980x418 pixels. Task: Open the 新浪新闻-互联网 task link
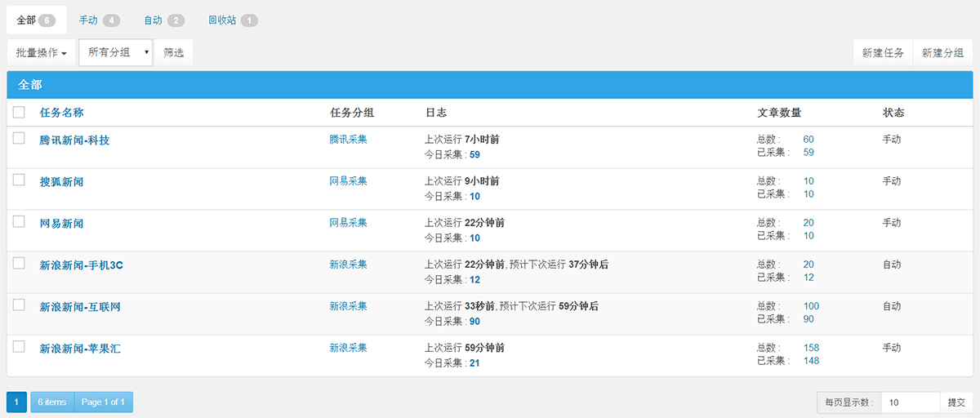click(80, 307)
